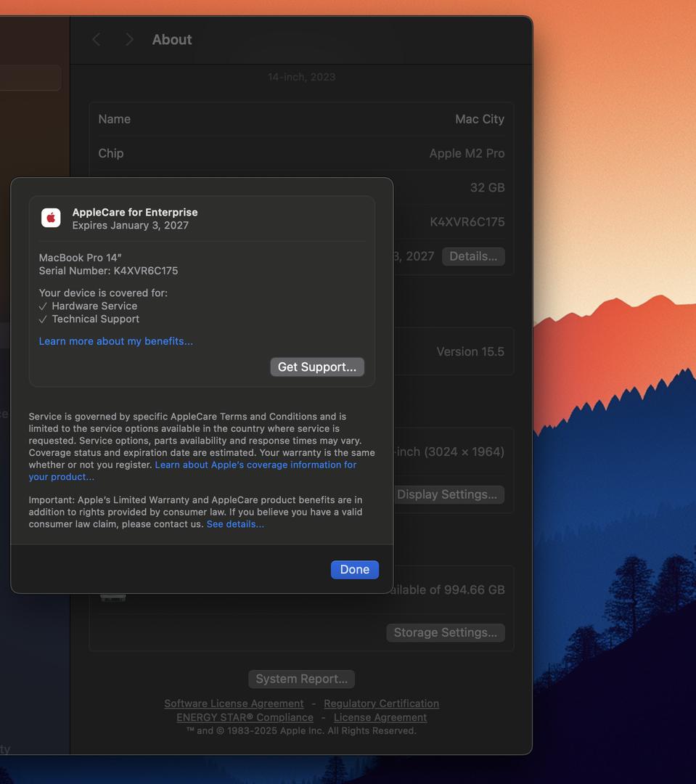696x784 pixels.
Task: Follow 'Learn more about my benefits' link
Action: click(116, 341)
